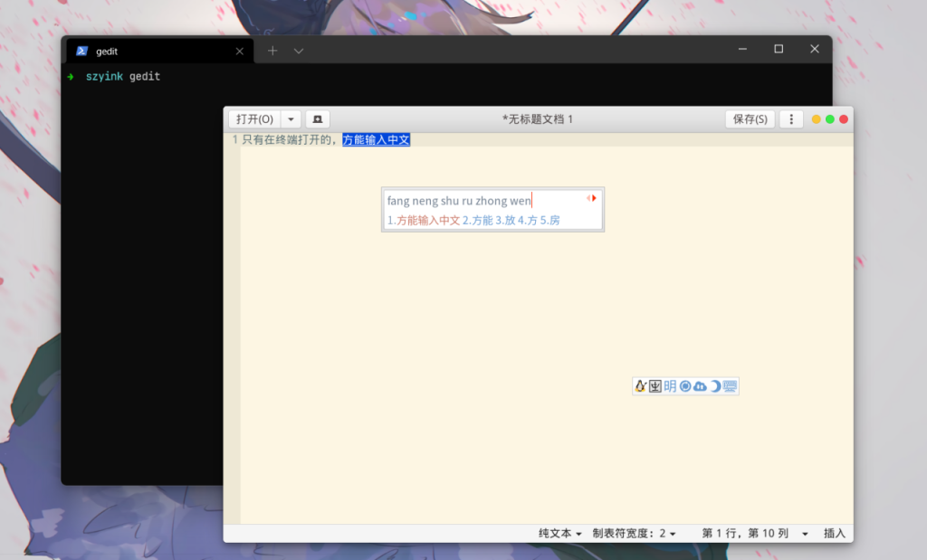Click the 保存(S) button
Image resolution: width=927 pixels, height=560 pixels.
click(x=750, y=119)
